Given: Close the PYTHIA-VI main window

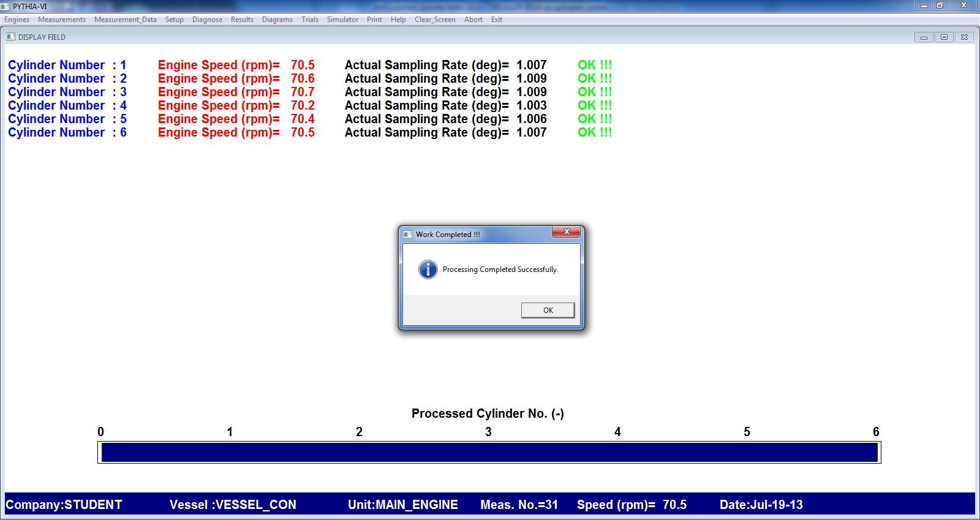Looking at the screenshot, I should 963,6.
